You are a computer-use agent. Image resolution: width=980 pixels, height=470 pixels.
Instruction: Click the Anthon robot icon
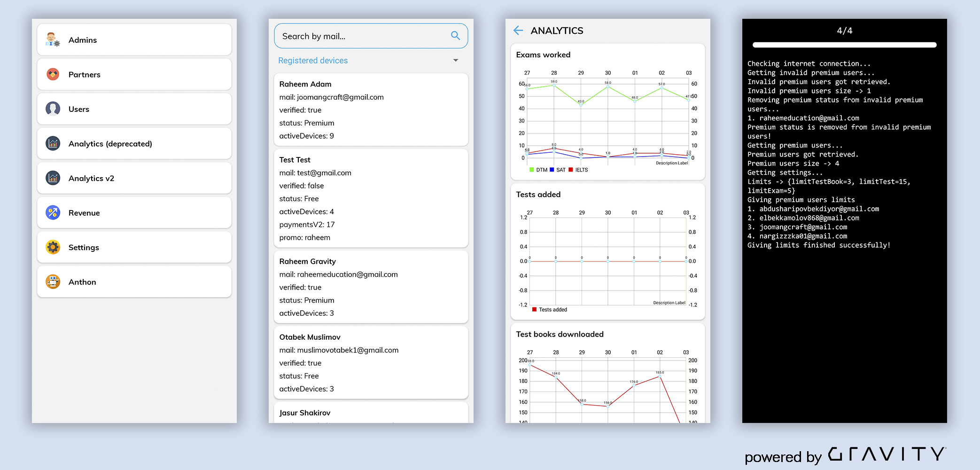[53, 282]
